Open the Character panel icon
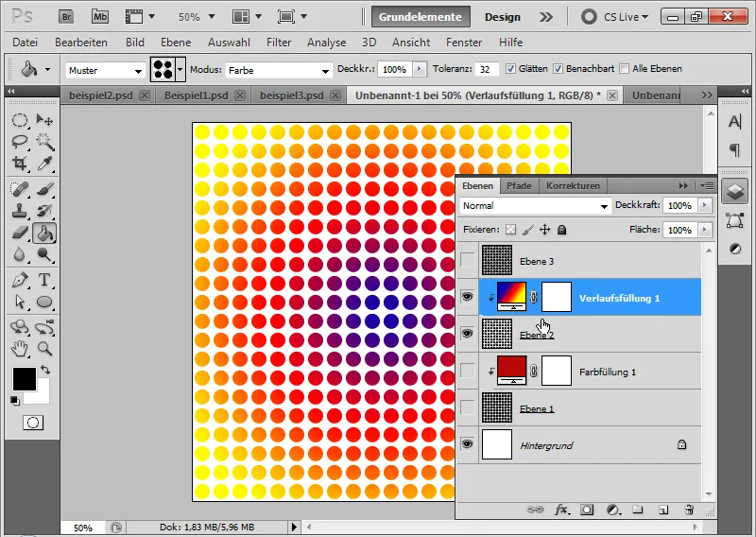756x537 pixels. (x=735, y=122)
